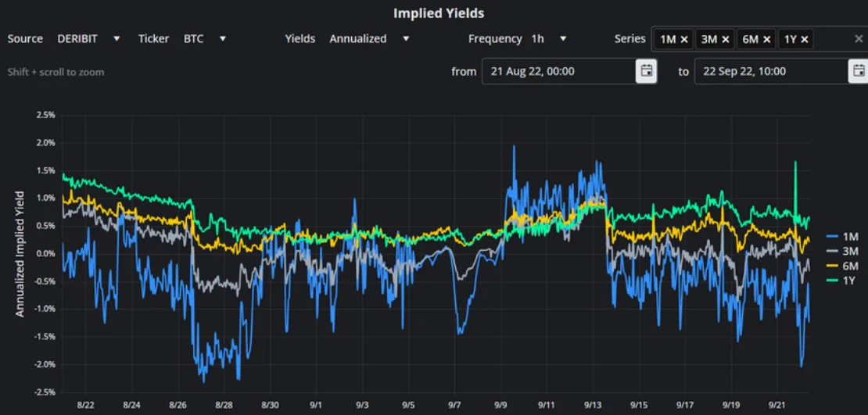Screen dimensions: 868x415
Task: Click the to date field 22 Sep 22
Action: (x=771, y=71)
